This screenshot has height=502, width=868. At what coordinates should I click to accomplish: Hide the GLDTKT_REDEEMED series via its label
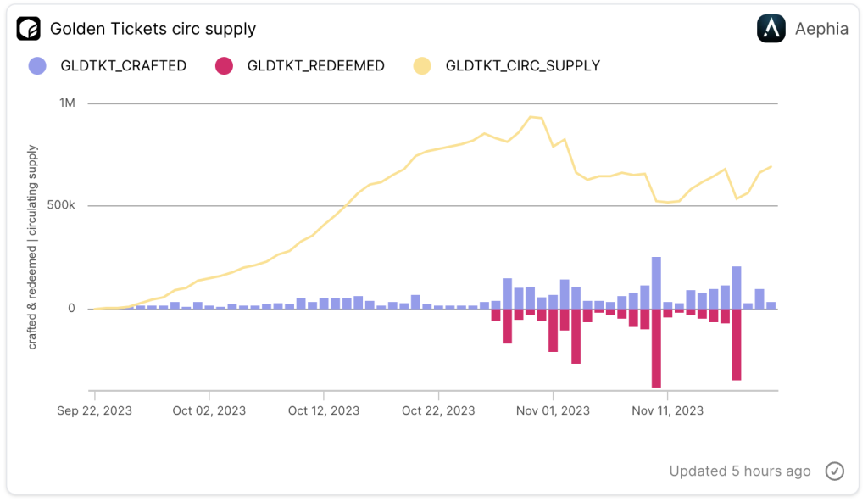(x=315, y=65)
